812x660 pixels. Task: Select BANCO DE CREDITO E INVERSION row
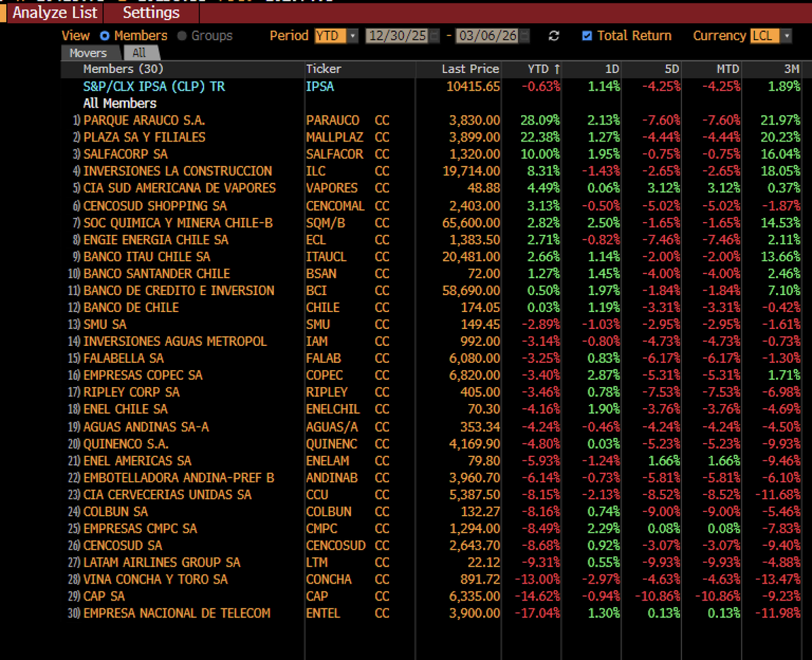click(x=432, y=290)
